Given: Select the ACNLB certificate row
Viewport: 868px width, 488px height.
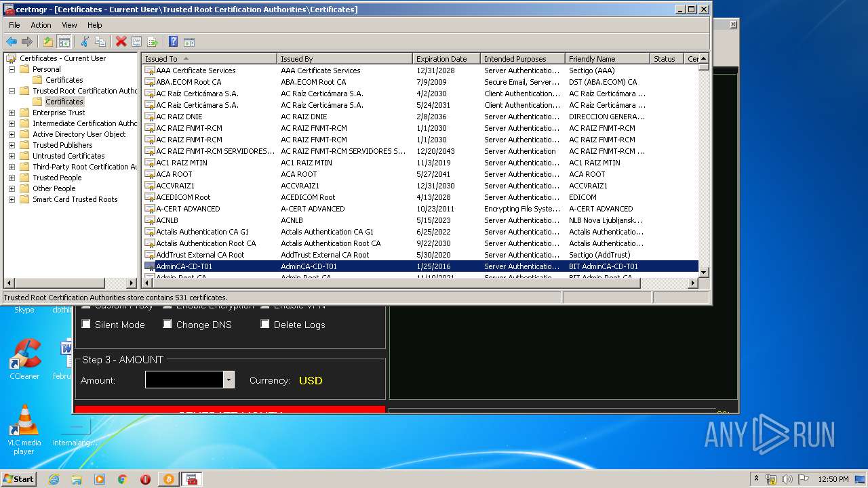Looking at the screenshot, I should [420, 220].
